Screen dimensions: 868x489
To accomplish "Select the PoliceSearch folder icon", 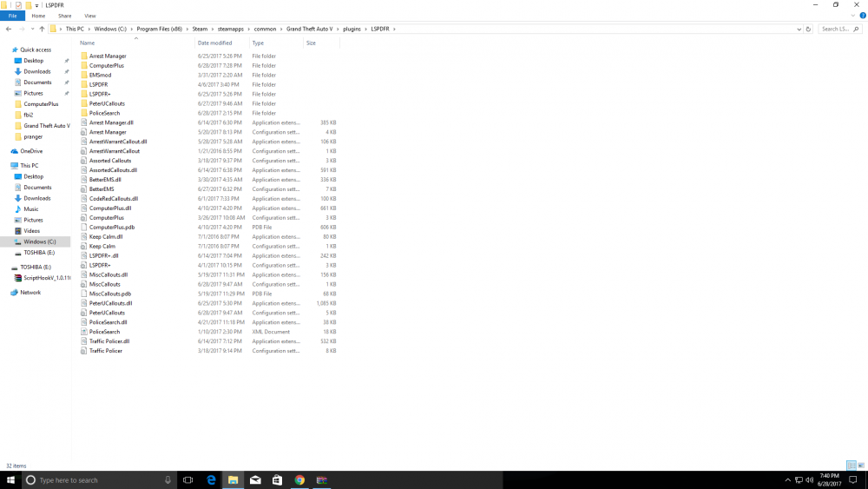I will click(x=84, y=113).
